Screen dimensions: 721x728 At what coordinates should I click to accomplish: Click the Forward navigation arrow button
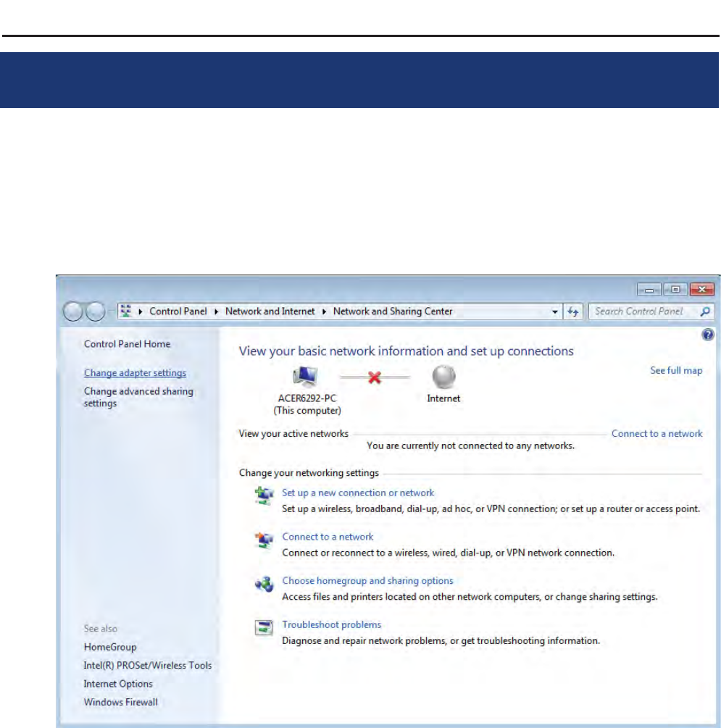(x=95, y=311)
